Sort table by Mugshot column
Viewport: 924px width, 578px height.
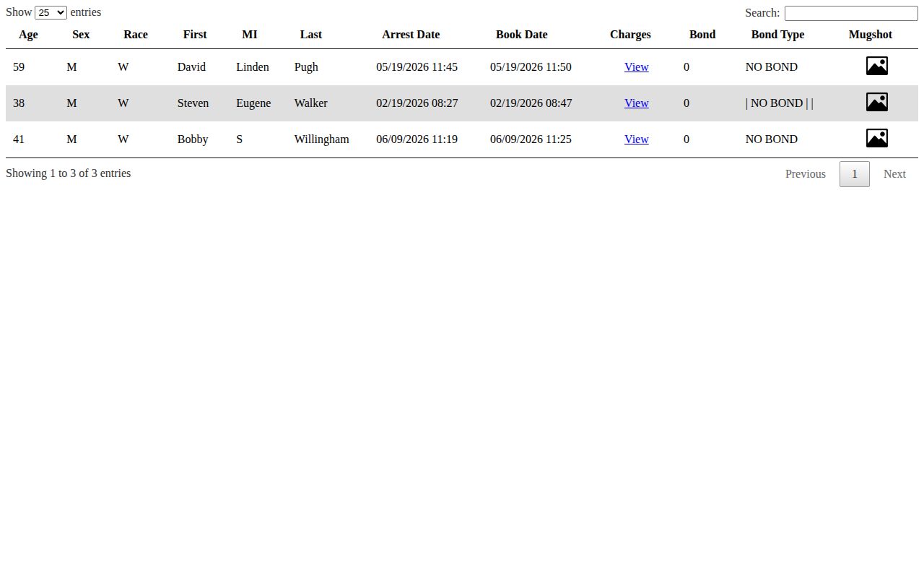point(871,35)
